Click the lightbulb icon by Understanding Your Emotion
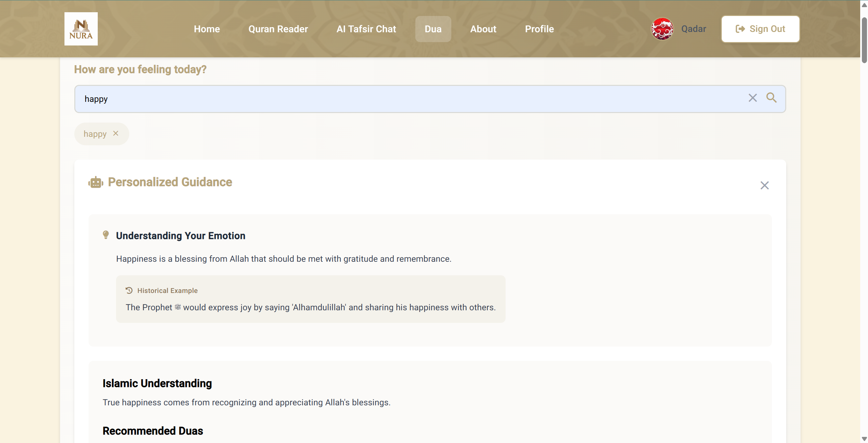Screen dimensions: 868x443 pos(106,235)
